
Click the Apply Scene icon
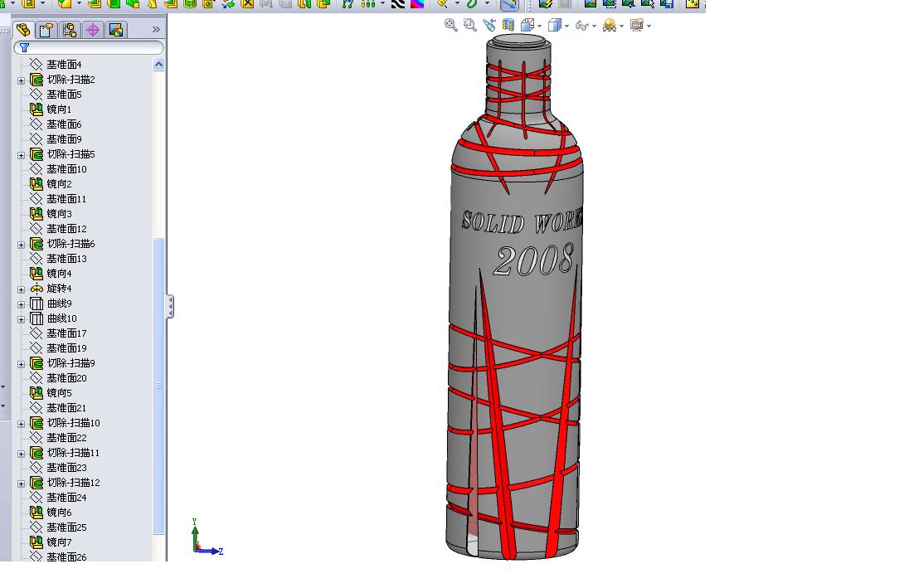[609, 25]
